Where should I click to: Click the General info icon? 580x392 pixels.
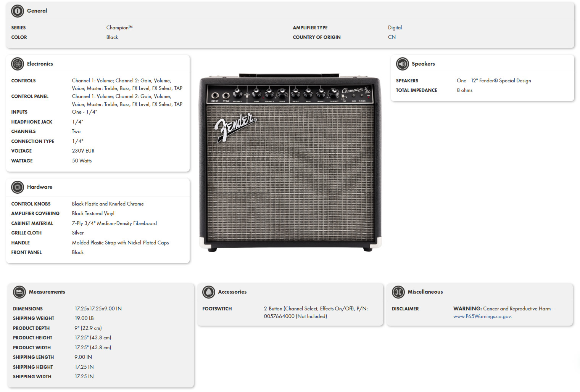click(18, 11)
